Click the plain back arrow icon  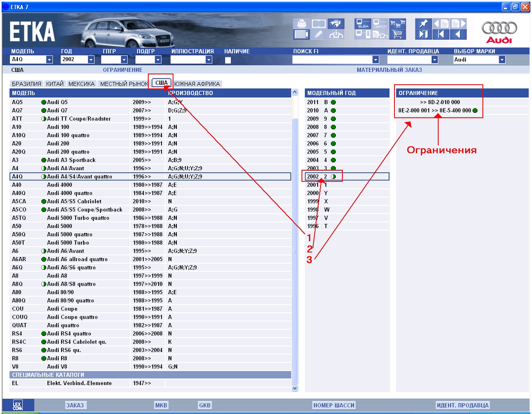pyautogui.click(x=458, y=34)
